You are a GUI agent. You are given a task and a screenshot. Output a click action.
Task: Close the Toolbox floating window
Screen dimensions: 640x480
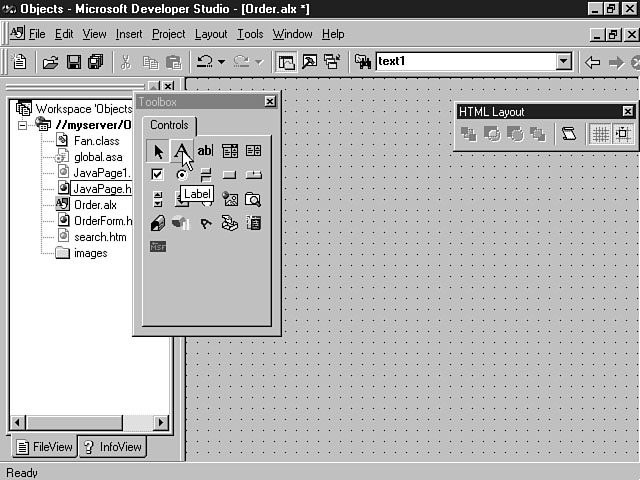coord(270,102)
